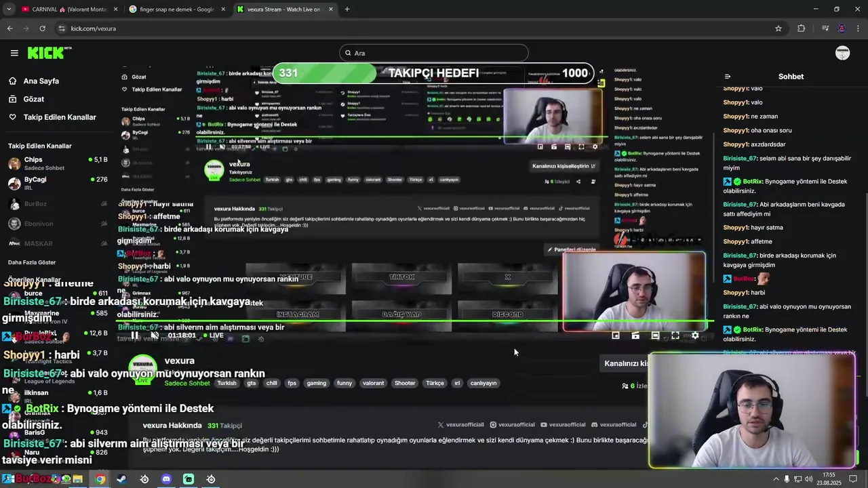Open the MASKAR followed channel
The width and height of the screenshot is (868, 488).
click(58, 243)
